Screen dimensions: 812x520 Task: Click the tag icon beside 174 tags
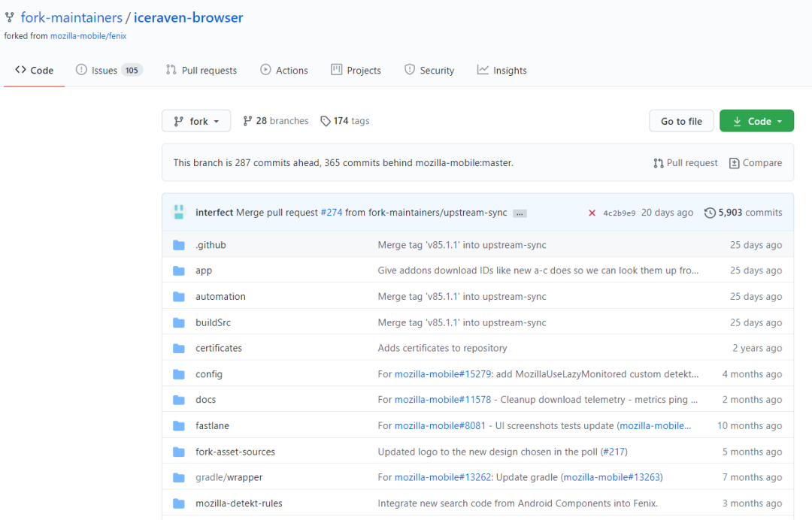click(326, 121)
